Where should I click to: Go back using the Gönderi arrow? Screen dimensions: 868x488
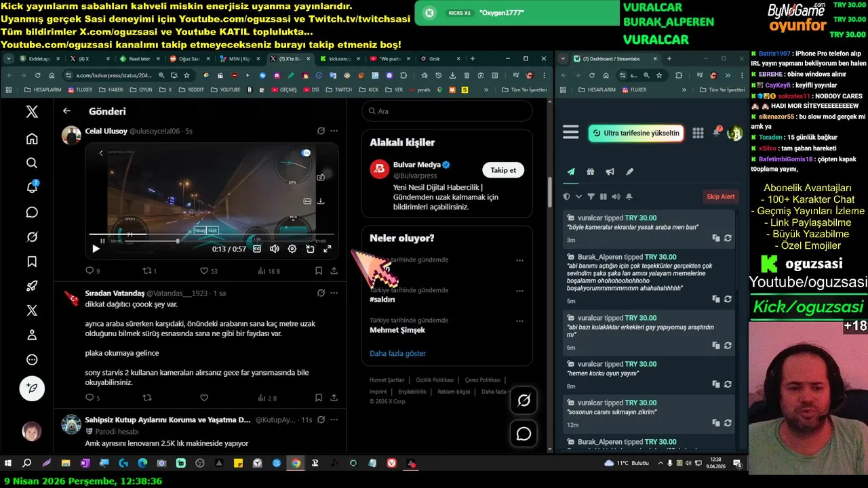pos(66,111)
